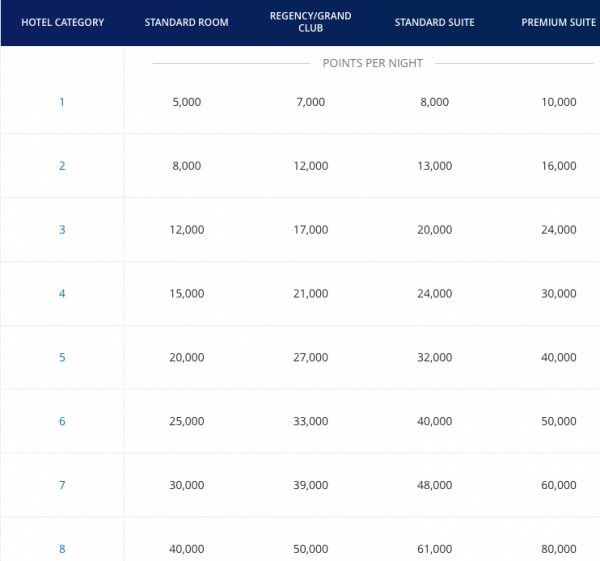Click the 39,000 points Regency/Grand Club cell
Screen dimensions: 600x561
[x=310, y=485]
